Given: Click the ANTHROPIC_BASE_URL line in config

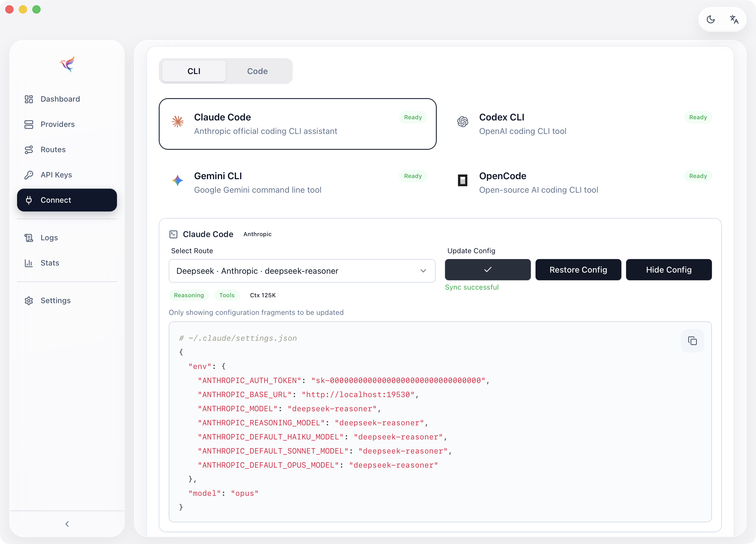Looking at the screenshot, I should click(x=308, y=395).
